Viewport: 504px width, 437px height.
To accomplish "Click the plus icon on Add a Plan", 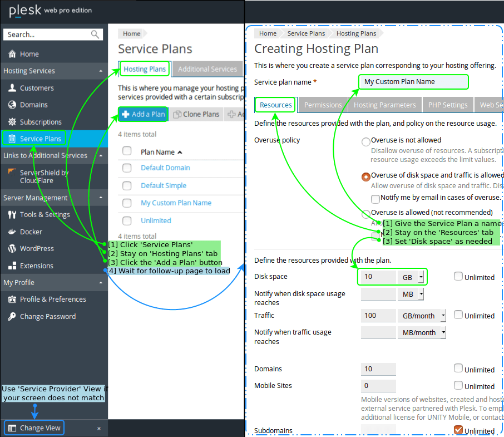I will (126, 114).
